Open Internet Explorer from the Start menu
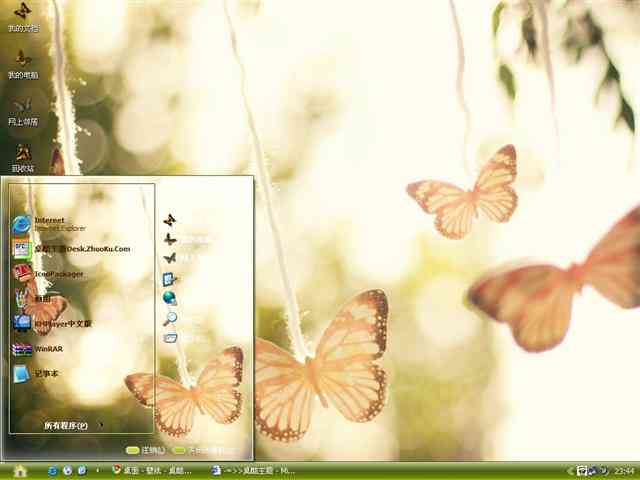 tap(50, 224)
